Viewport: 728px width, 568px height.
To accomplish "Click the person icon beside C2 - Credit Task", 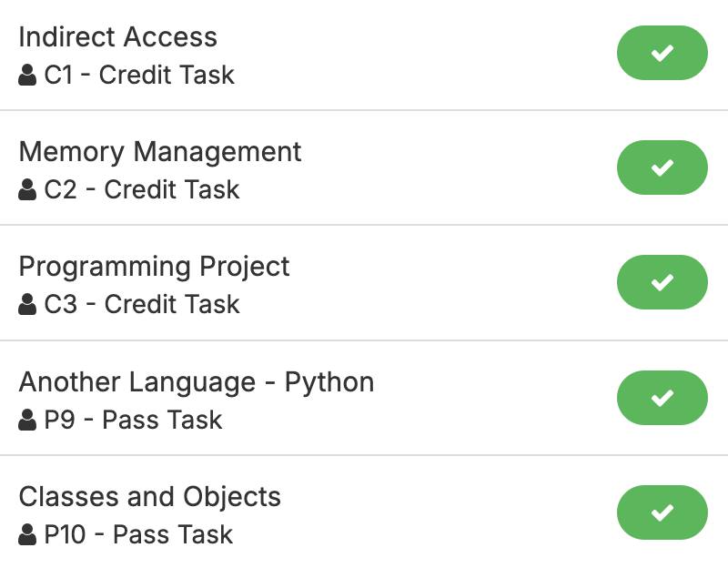I will tap(27, 189).
